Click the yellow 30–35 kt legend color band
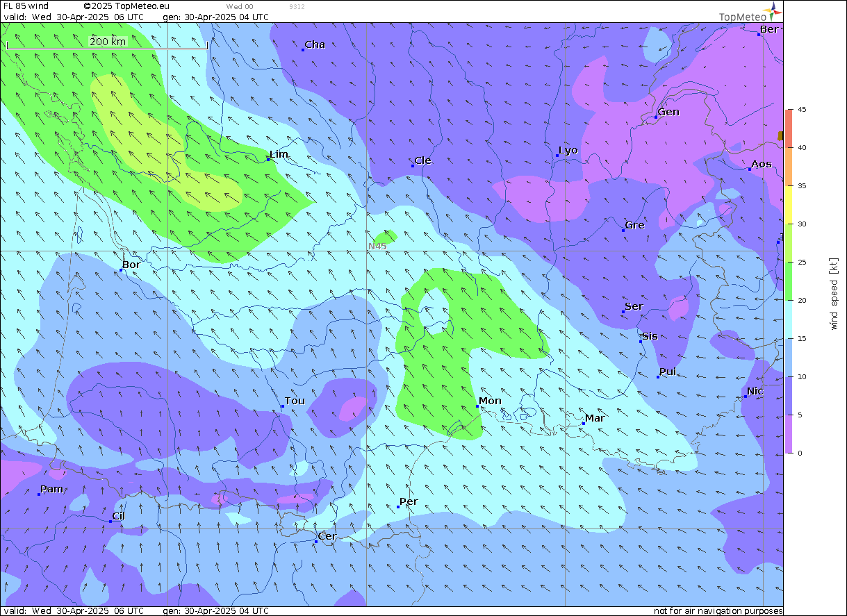Screen dimensions: 847x616 click(x=789, y=205)
